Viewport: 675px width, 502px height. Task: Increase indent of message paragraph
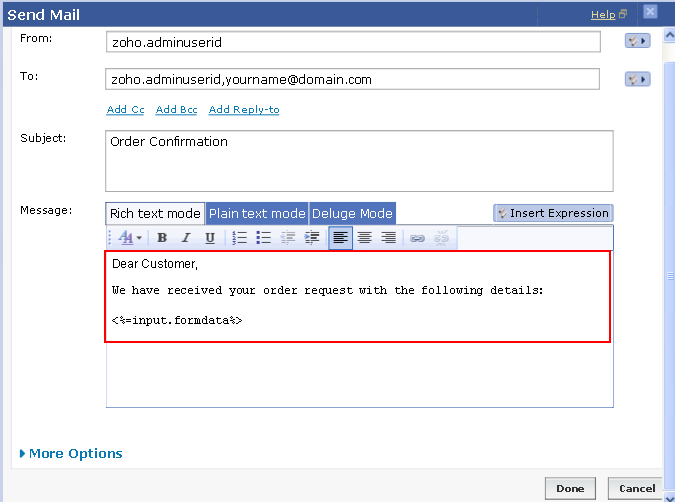tap(312, 238)
